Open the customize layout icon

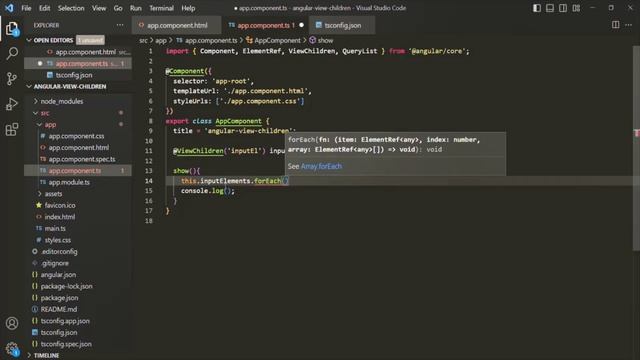pyautogui.click(x=576, y=8)
